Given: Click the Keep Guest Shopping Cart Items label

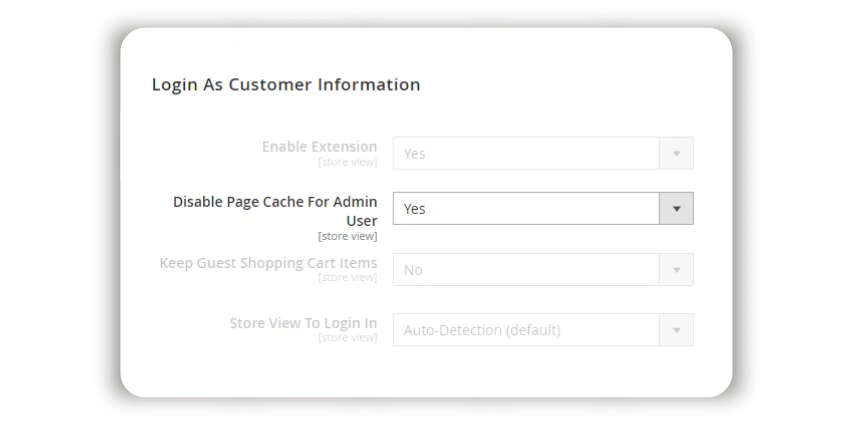Looking at the screenshot, I should click(x=268, y=263).
